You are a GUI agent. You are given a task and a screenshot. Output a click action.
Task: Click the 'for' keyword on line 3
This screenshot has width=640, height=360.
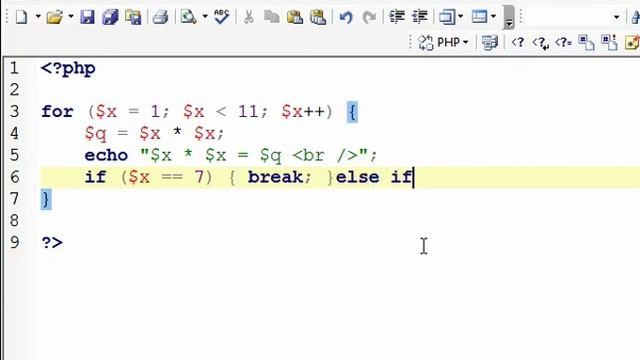click(57, 111)
